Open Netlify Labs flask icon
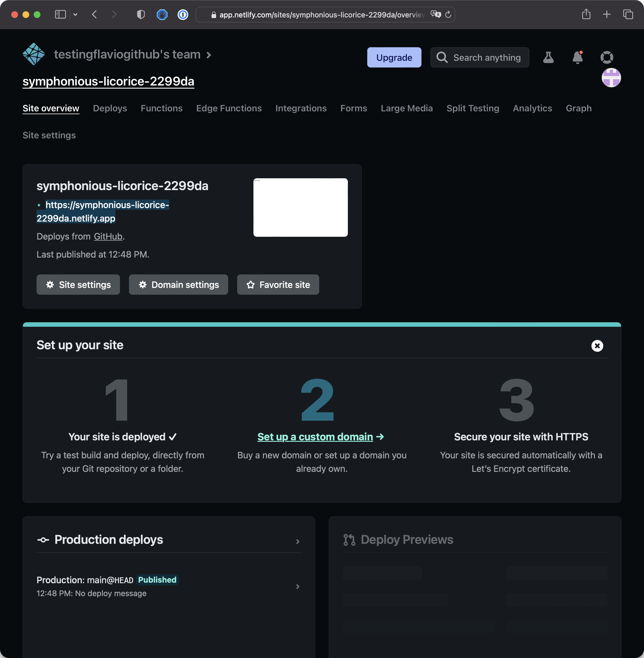 pyautogui.click(x=548, y=58)
